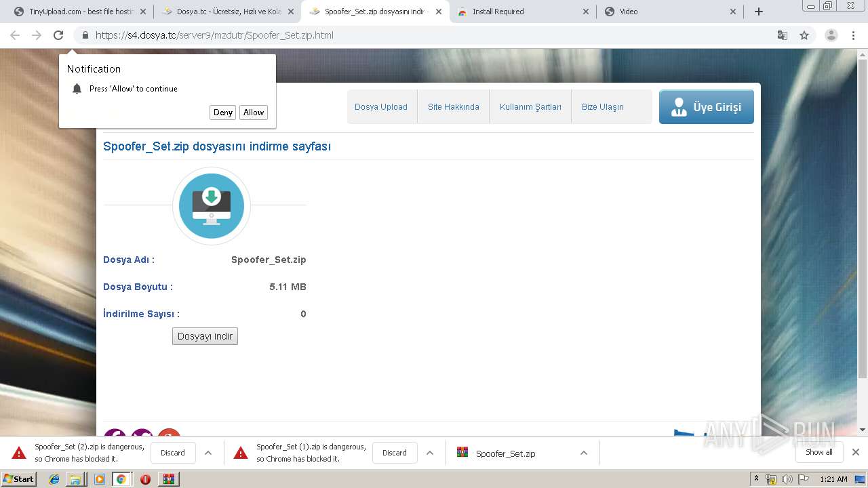The width and height of the screenshot is (868, 488).
Task: Click the 5.11 MB file size
Action: point(288,287)
